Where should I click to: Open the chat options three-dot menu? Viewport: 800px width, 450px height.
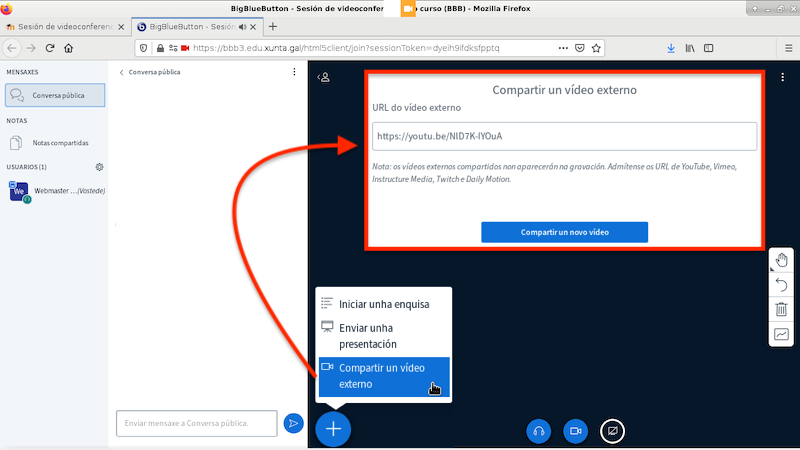[x=294, y=72]
